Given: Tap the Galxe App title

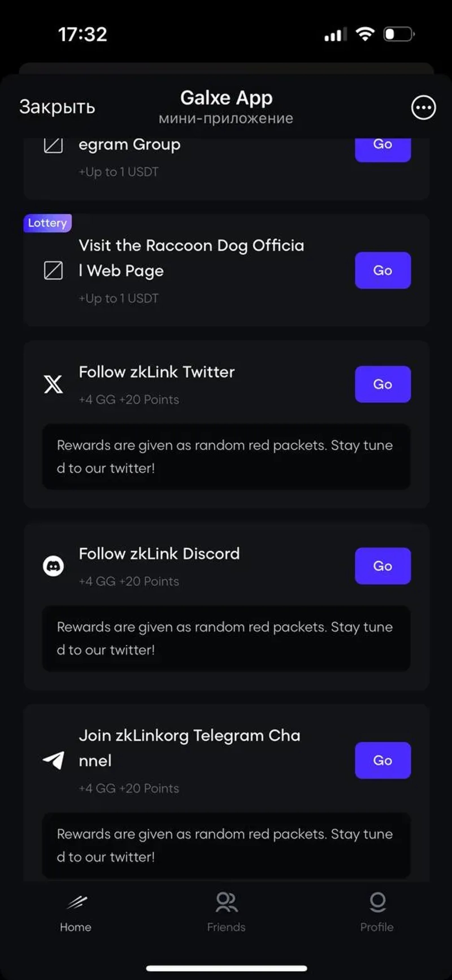Looking at the screenshot, I should tap(226, 98).
